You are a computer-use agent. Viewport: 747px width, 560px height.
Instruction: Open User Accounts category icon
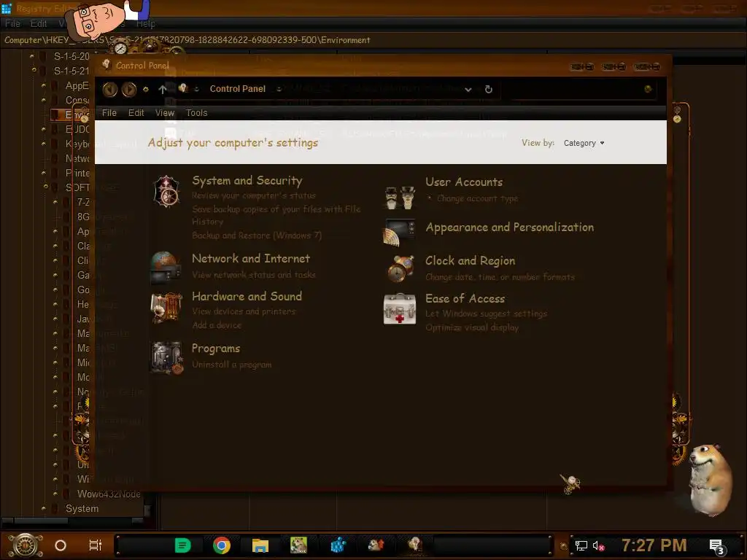coord(400,197)
